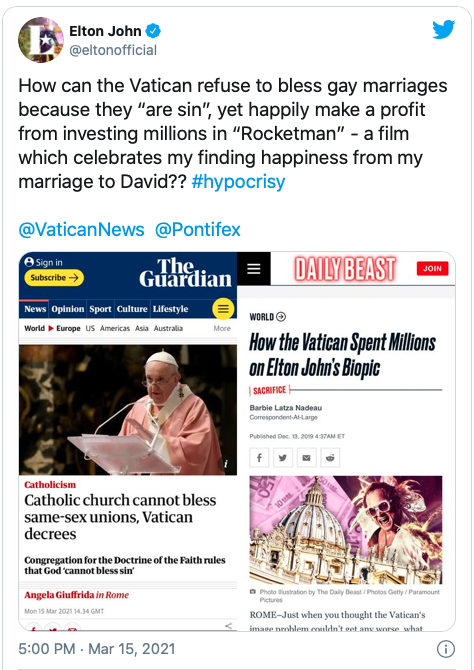This screenshot has height=670, width=474.
Task: Click the verified badge beside Elton John
Action: pyautogui.click(x=153, y=31)
